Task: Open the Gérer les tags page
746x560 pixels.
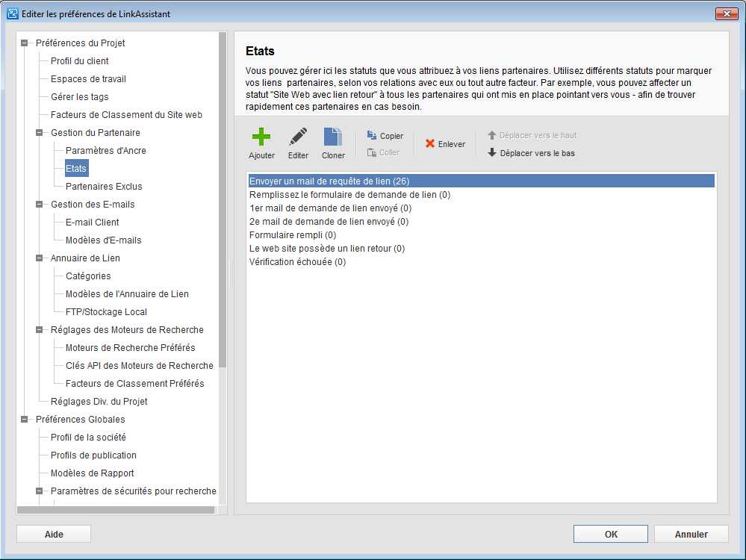Action: pos(79,97)
